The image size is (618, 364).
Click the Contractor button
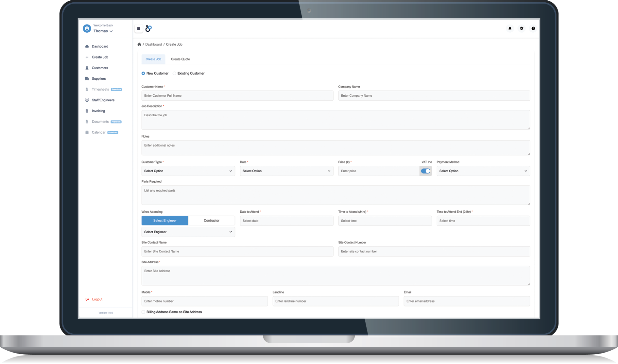click(x=212, y=221)
